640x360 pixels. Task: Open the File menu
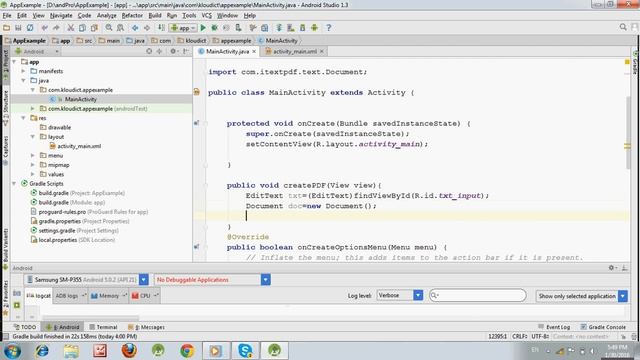coord(7,16)
